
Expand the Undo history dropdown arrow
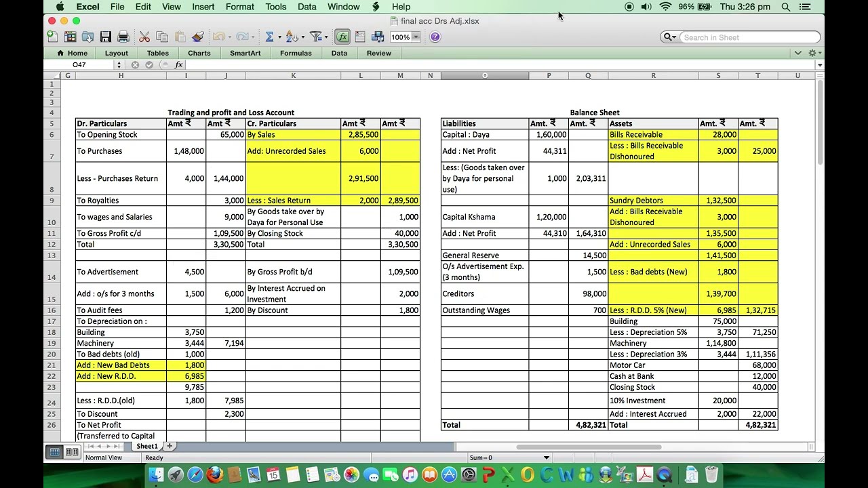[x=229, y=37]
